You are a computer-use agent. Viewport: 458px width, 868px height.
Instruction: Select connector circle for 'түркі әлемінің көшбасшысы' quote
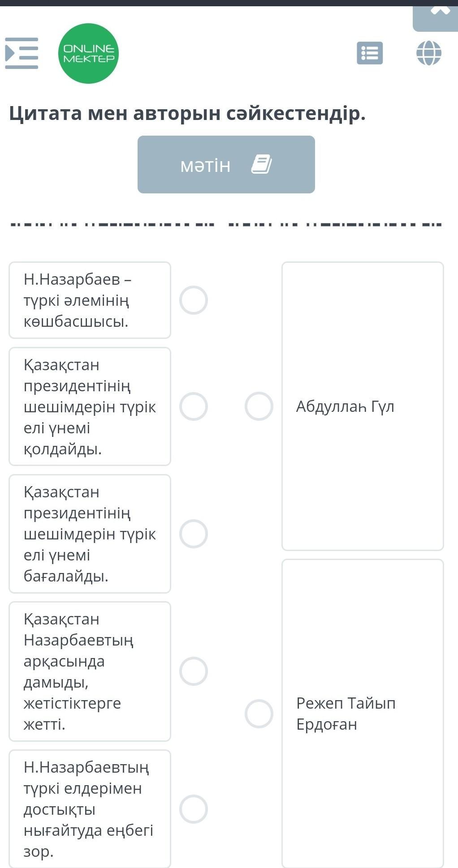point(194,300)
